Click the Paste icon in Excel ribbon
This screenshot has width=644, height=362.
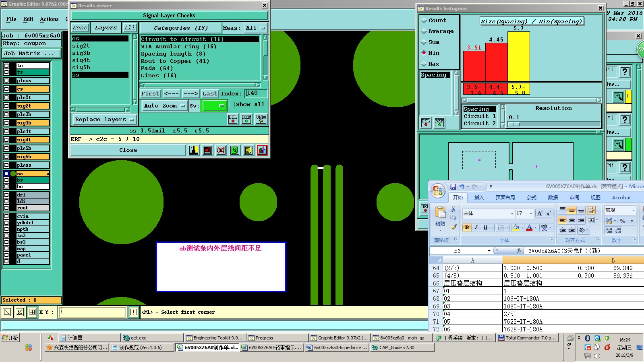click(440, 213)
